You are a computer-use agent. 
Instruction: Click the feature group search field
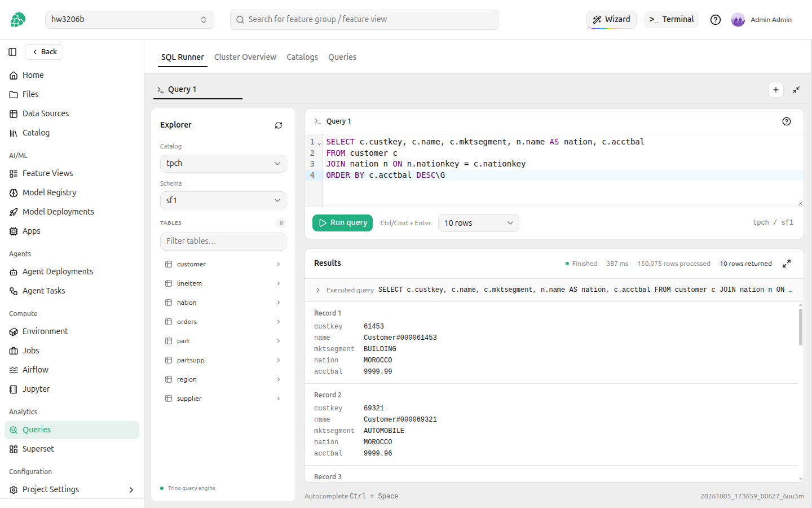click(364, 20)
